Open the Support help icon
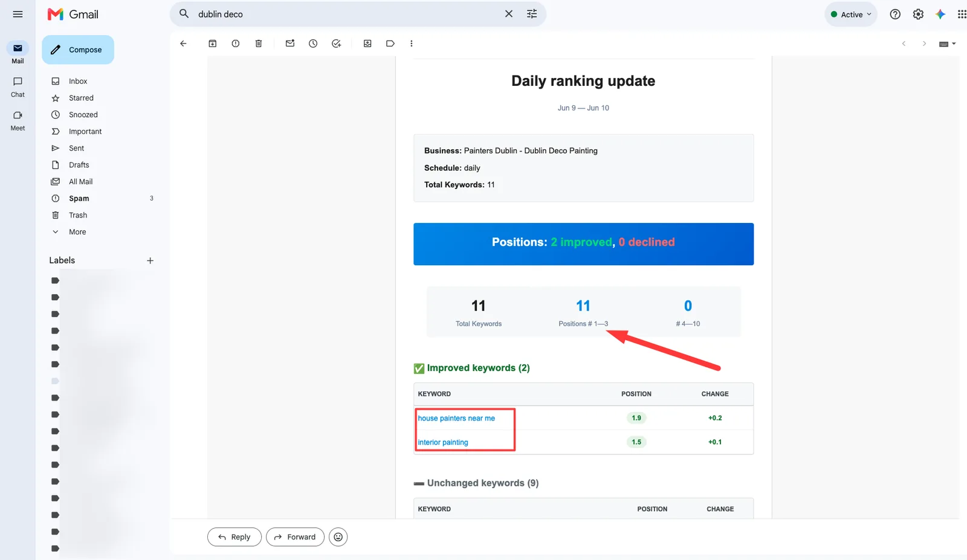This screenshot has width=967, height=560. coord(895,14)
